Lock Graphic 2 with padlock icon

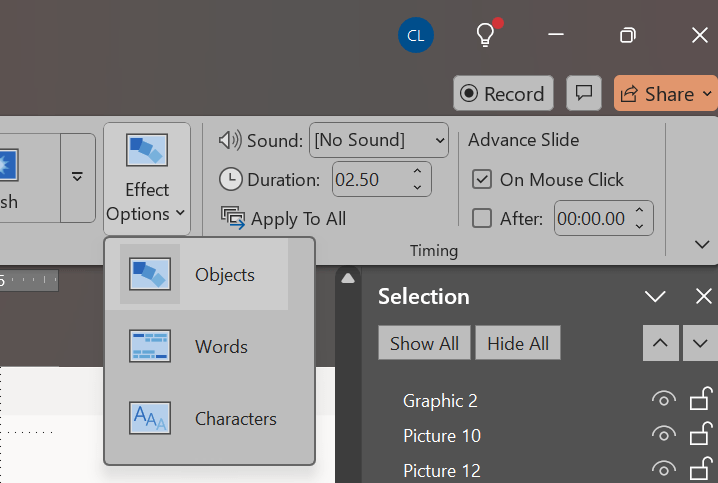[701, 398]
